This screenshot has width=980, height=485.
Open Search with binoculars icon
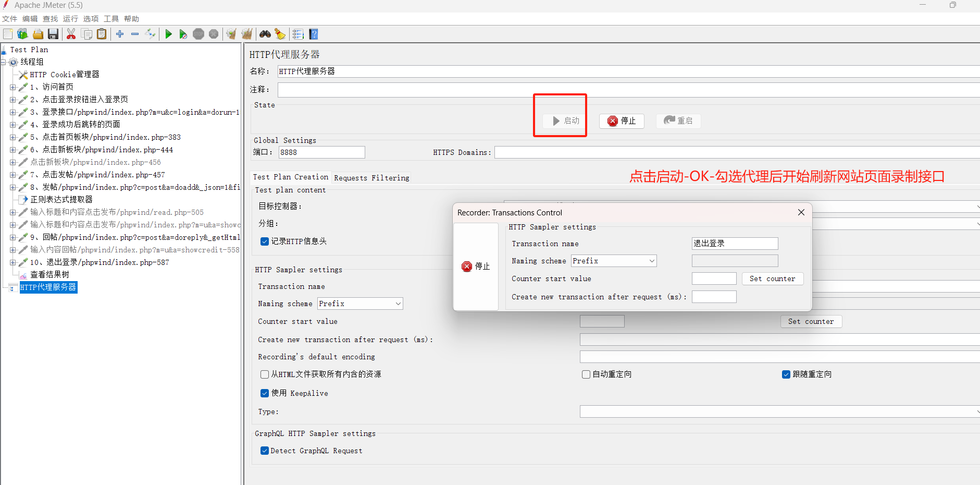265,34
